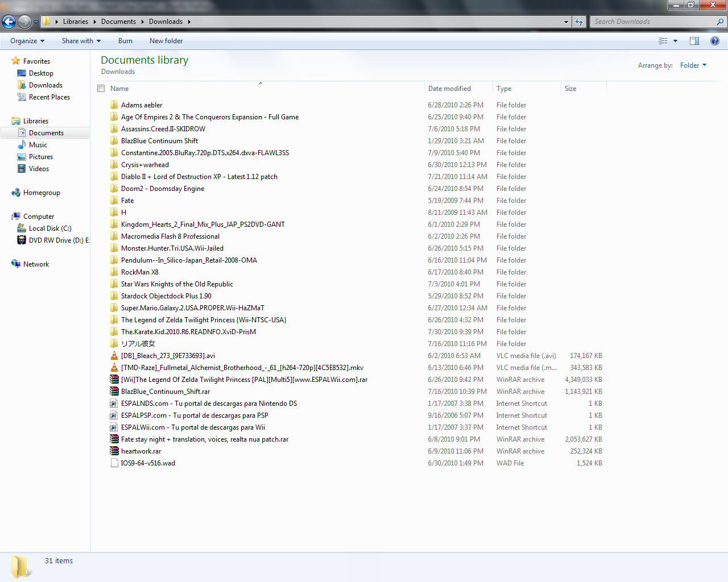Click the refresh icon beside address bar
The image size is (728, 582).
tap(579, 22)
